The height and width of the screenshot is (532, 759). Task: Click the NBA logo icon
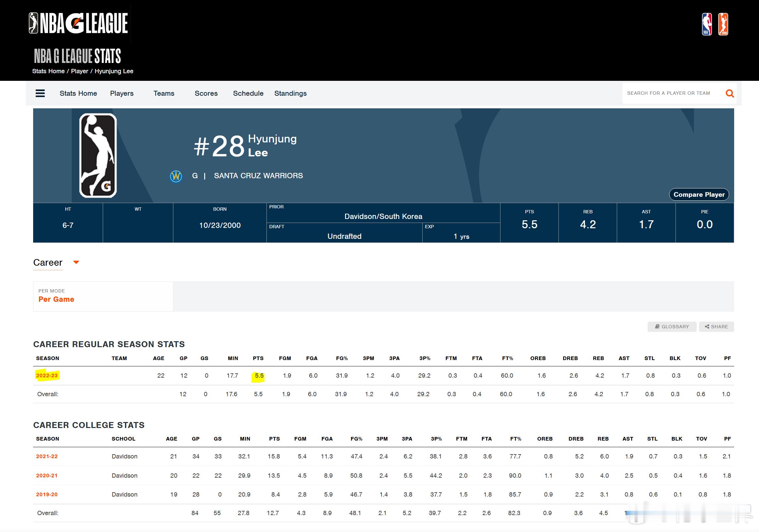(707, 24)
